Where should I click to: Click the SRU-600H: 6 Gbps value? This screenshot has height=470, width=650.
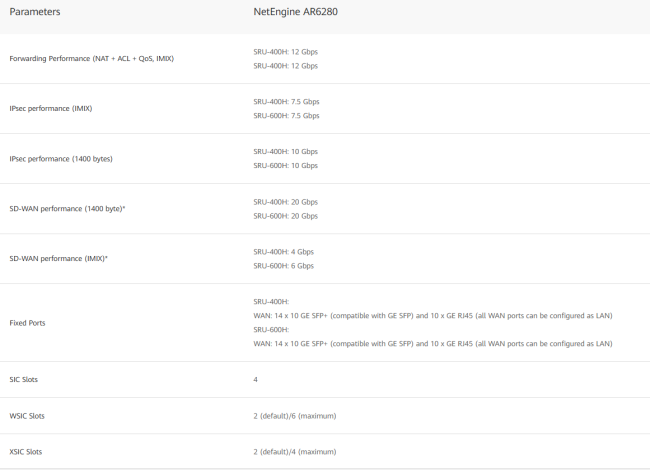(x=283, y=266)
